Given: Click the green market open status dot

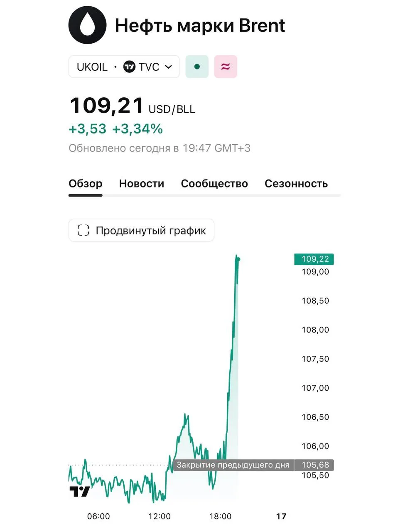Looking at the screenshot, I should click(x=197, y=66).
